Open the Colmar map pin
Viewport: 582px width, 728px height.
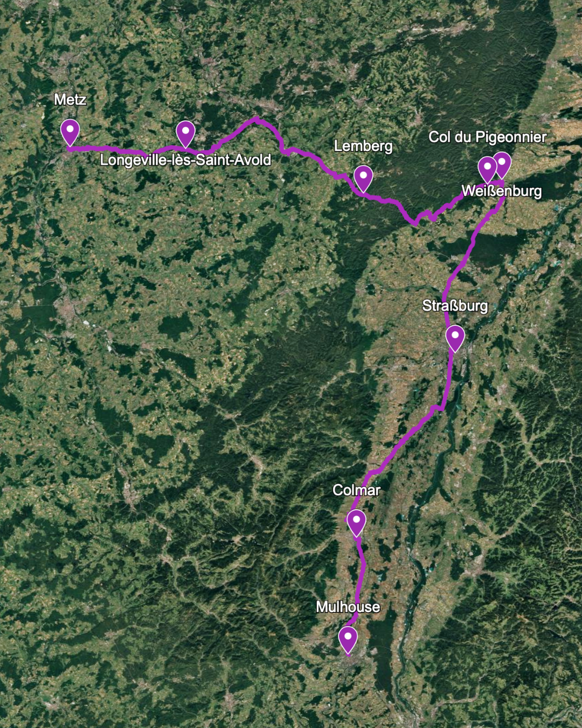point(356,523)
